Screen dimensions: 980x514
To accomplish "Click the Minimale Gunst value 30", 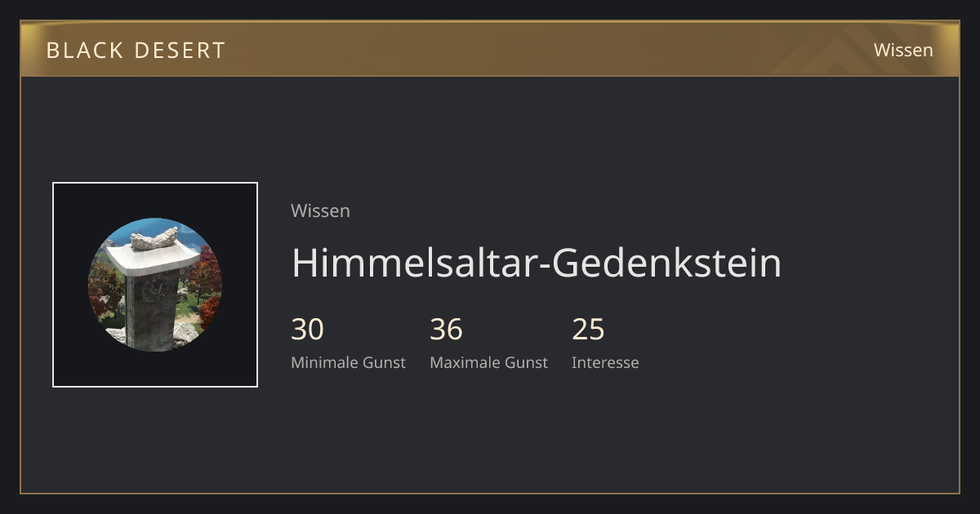I will click(307, 330).
